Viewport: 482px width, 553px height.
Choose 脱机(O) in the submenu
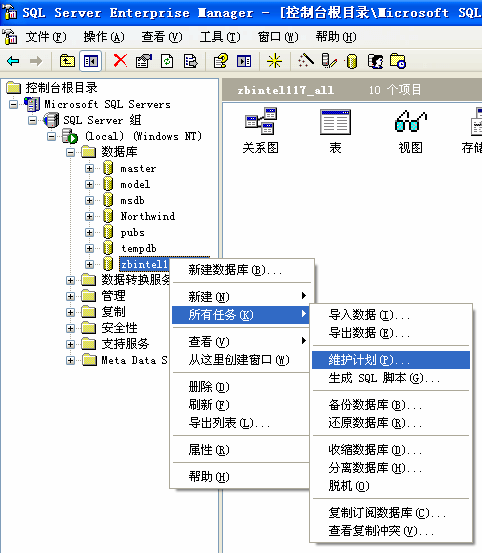[391, 486]
